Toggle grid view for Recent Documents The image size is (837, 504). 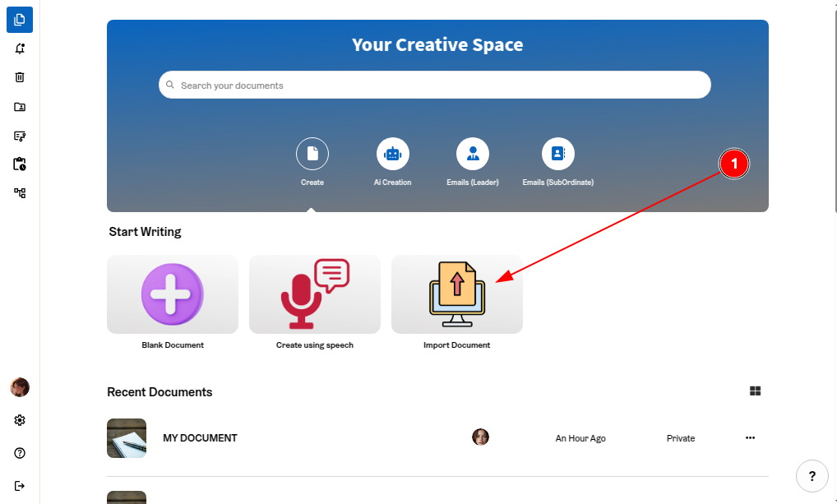[755, 391]
